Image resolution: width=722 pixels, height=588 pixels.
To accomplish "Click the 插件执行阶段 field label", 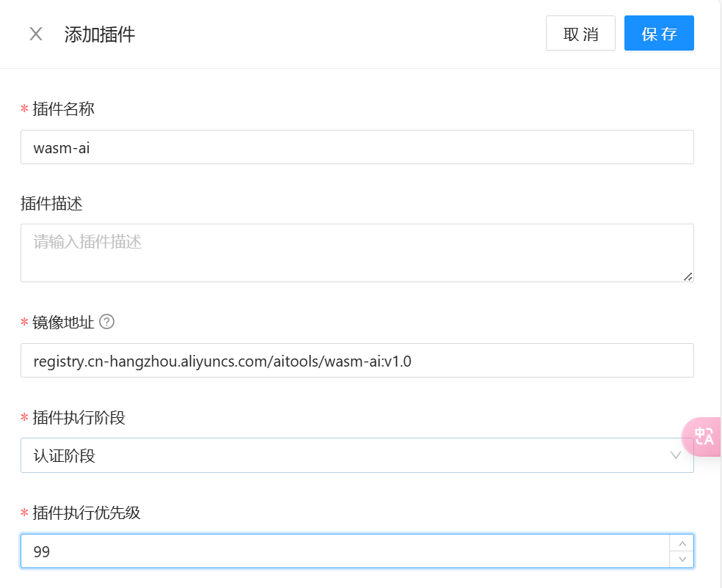I will coord(79,418).
